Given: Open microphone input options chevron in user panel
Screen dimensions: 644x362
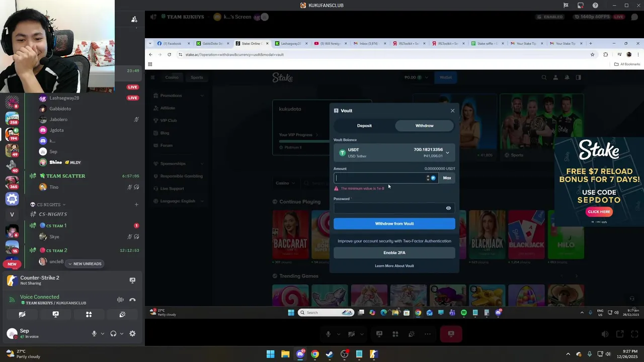Looking at the screenshot, I should [103, 333].
